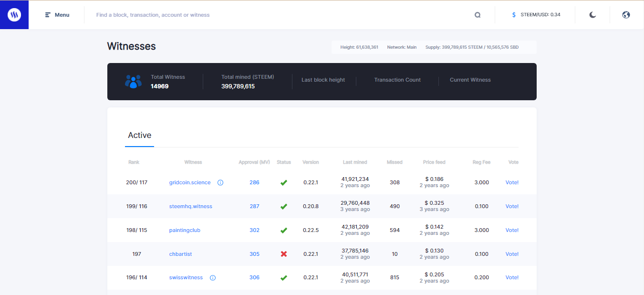Viewport: 644px width, 295px height.
Task: Click green check status for gridcoin.science
Action: pos(284,182)
